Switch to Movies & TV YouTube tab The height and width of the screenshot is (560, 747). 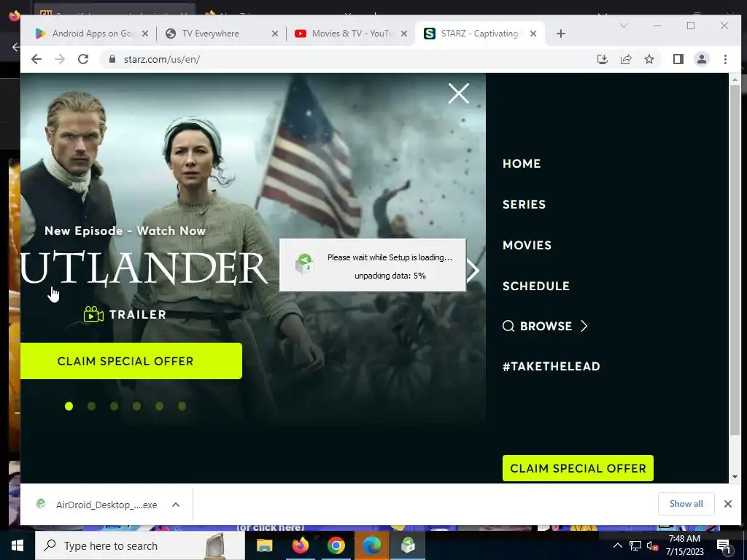coord(350,34)
